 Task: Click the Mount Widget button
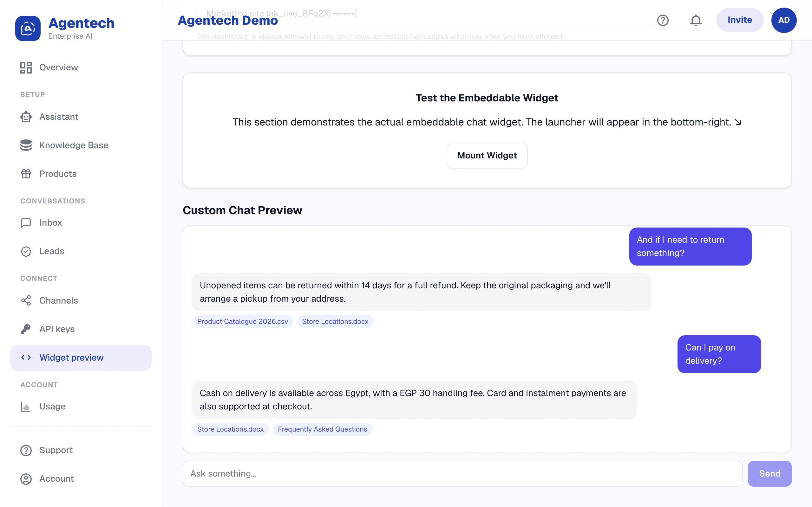tap(487, 156)
